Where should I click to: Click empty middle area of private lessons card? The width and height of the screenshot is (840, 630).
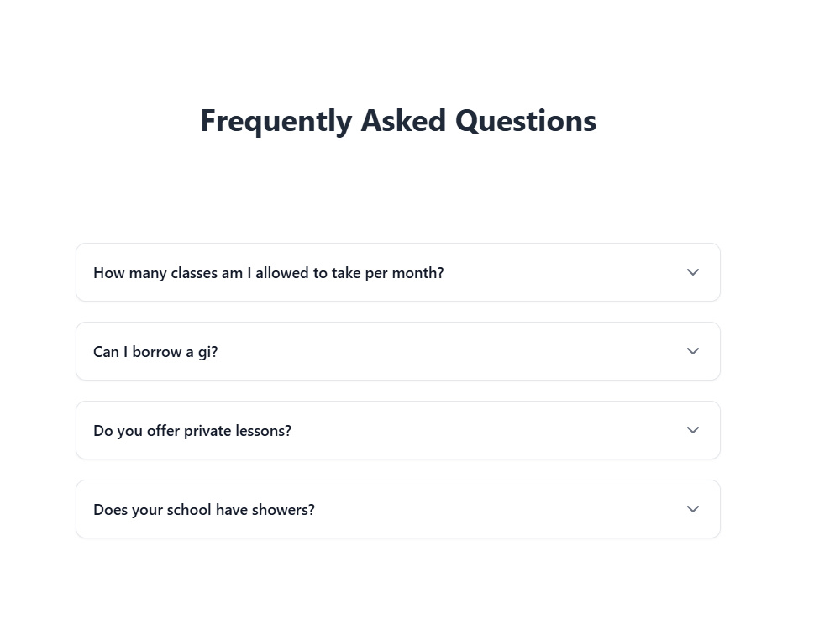point(487,430)
